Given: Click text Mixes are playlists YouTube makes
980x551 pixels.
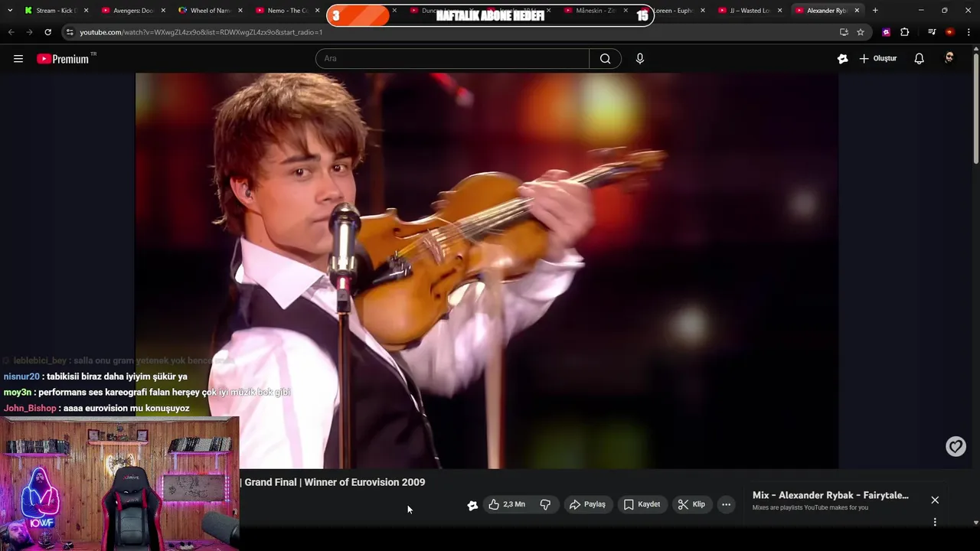Looking at the screenshot, I should coord(810,508).
